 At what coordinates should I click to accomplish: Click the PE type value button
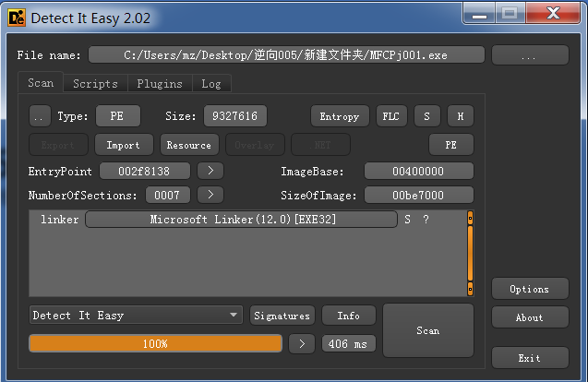[x=118, y=116]
